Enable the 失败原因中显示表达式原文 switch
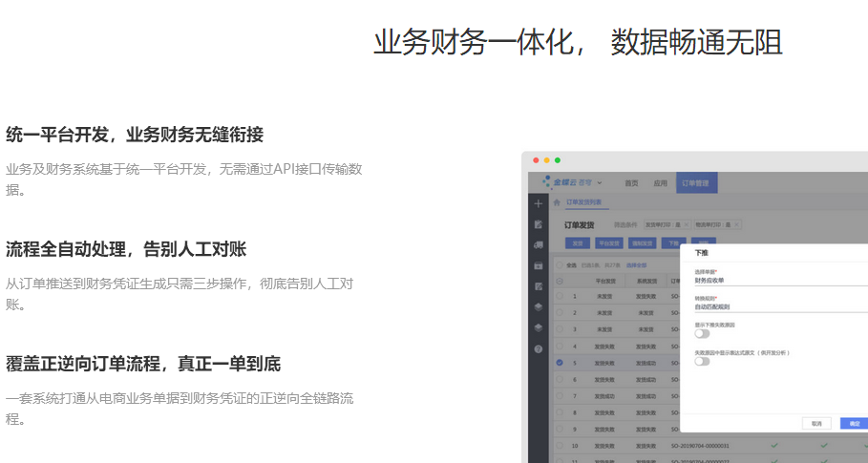The width and height of the screenshot is (868, 463). click(702, 362)
